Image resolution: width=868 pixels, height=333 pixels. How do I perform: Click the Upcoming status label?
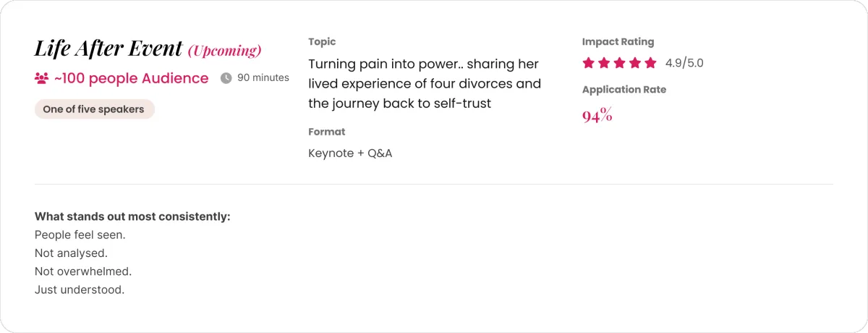click(224, 51)
